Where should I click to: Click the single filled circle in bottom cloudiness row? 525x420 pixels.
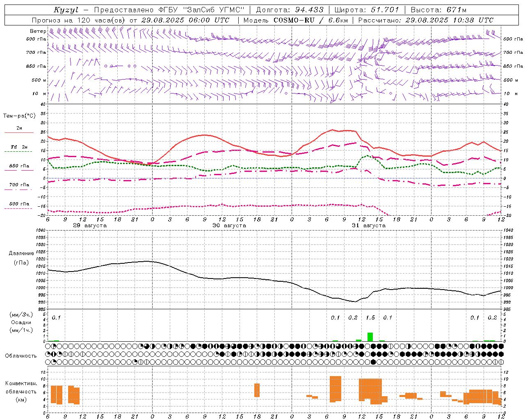click(x=373, y=362)
